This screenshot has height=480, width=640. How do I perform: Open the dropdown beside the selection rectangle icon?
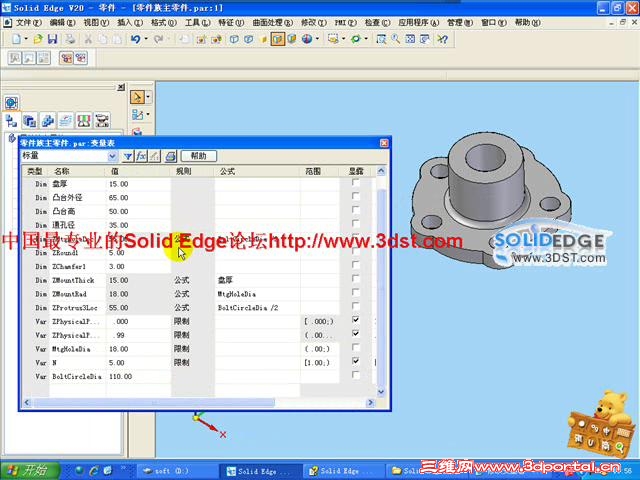pos(343,39)
